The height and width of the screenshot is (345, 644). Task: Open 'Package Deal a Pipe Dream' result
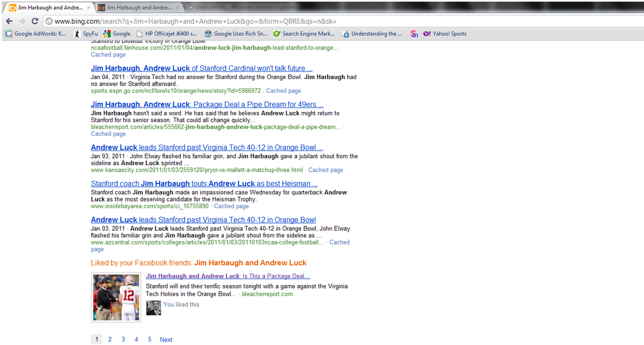pos(207,104)
